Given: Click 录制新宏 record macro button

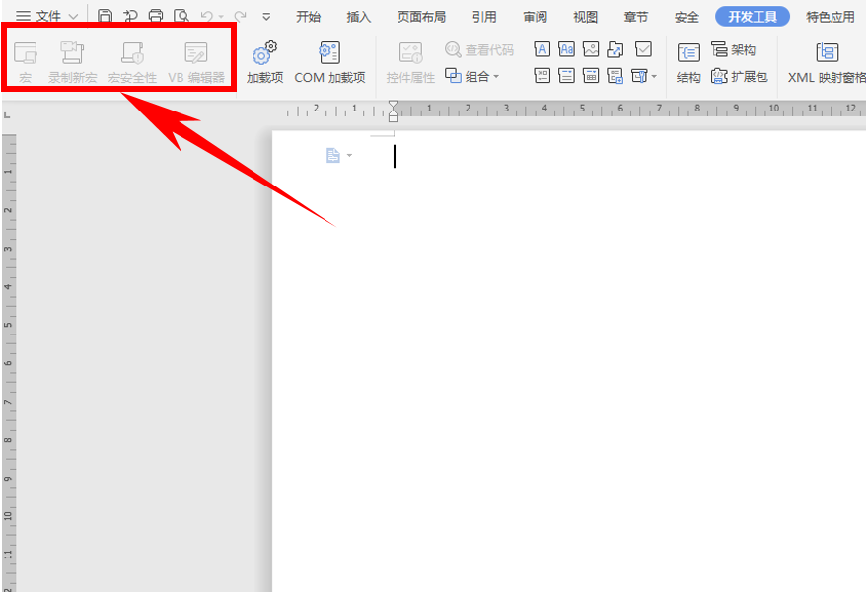Looking at the screenshot, I should pos(73,62).
